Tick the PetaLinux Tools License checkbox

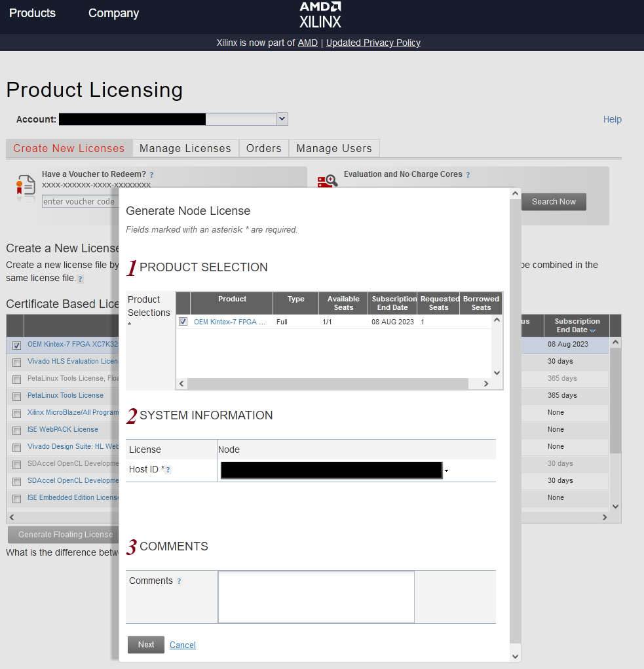click(x=16, y=397)
